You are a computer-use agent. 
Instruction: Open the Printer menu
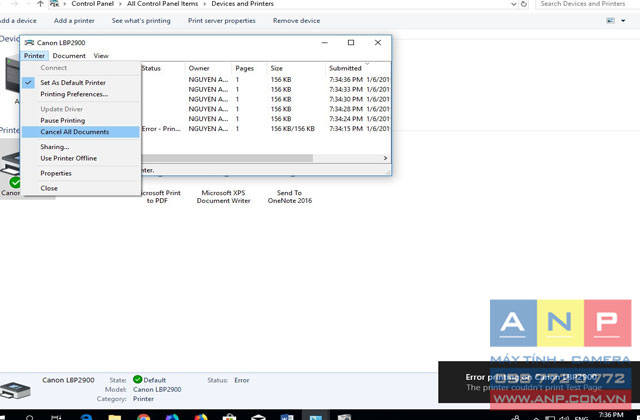tap(34, 56)
